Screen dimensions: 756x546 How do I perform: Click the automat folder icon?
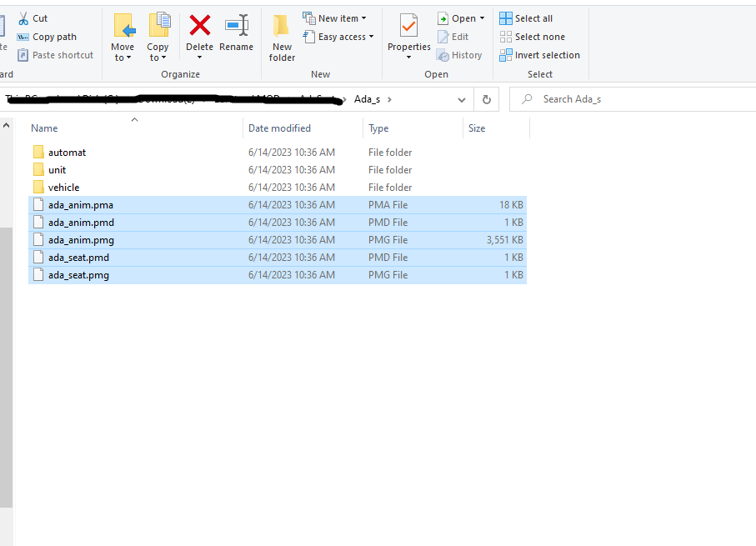[x=38, y=153]
